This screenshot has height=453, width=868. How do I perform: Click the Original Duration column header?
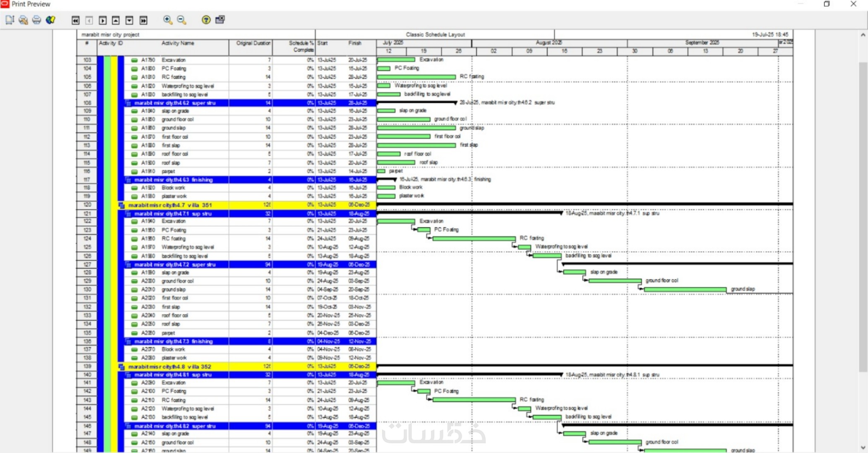[253, 43]
